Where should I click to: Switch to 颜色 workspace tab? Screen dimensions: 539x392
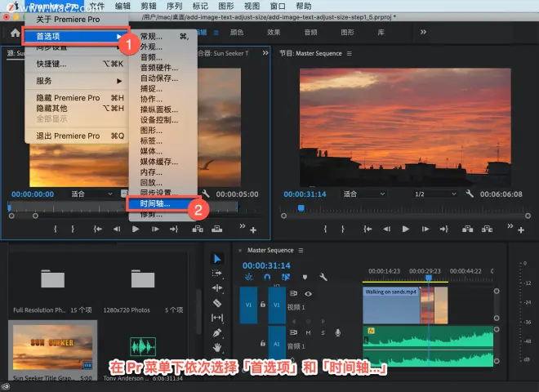tap(237, 33)
